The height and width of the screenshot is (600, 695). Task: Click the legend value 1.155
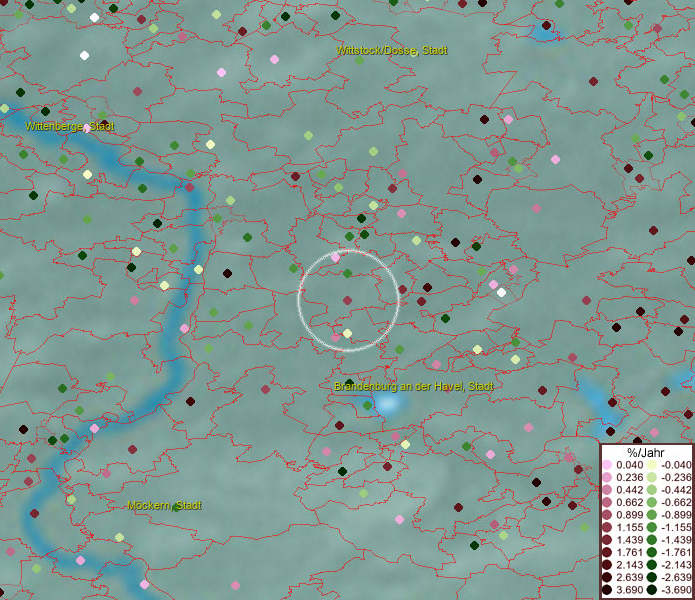coord(629,527)
